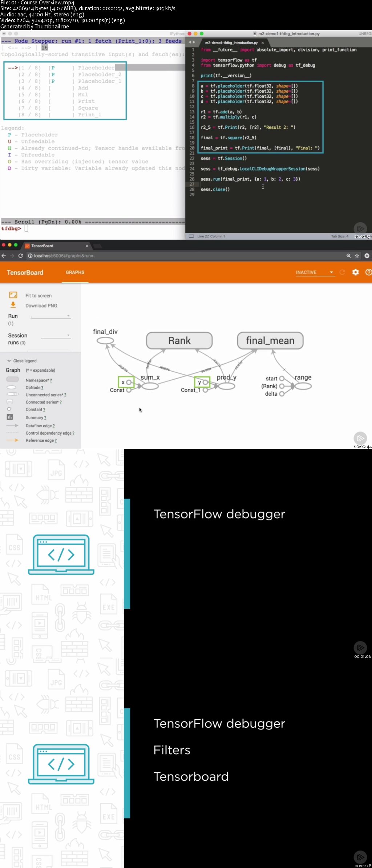This screenshot has width=372, height=868.
Task: Bookmark the page with the star icon
Action: [357, 256]
